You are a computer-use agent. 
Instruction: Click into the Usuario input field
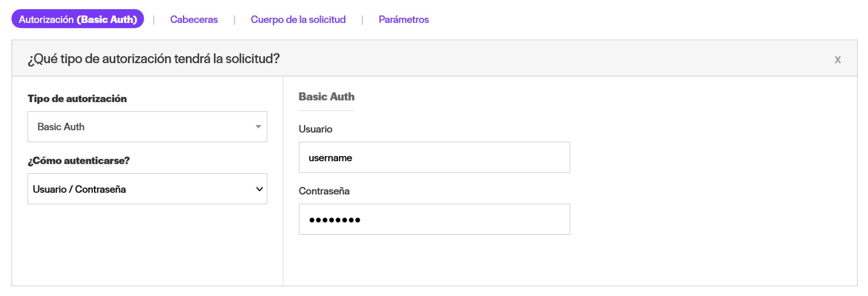[x=434, y=157]
